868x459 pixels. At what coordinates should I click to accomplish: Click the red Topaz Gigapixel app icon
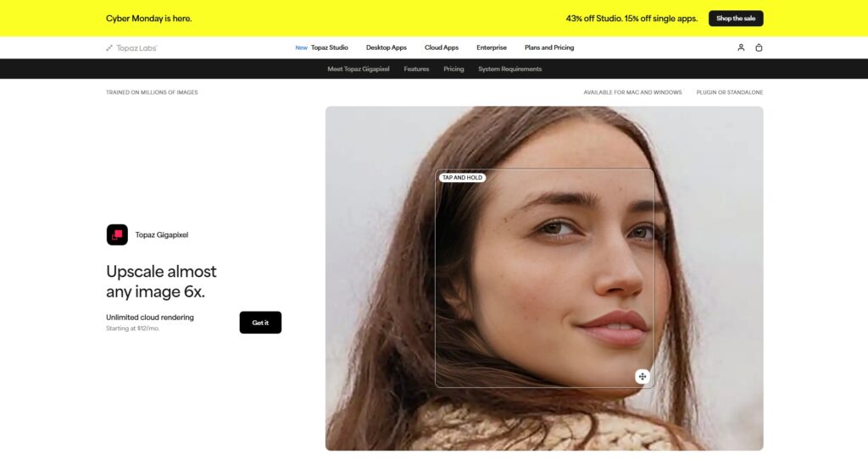click(x=117, y=235)
